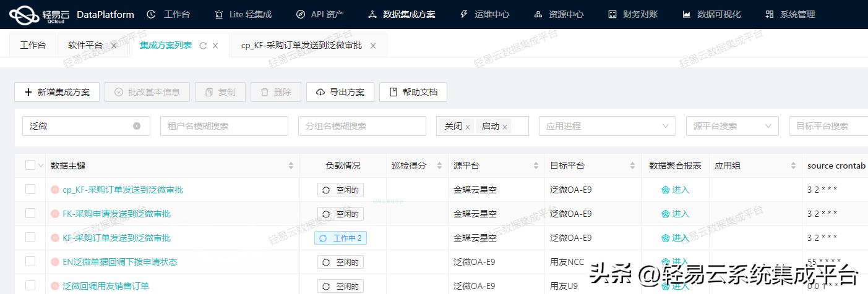868x294 pixels.
Task: Close the 集成方案列表 tab
Action: (215, 46)
